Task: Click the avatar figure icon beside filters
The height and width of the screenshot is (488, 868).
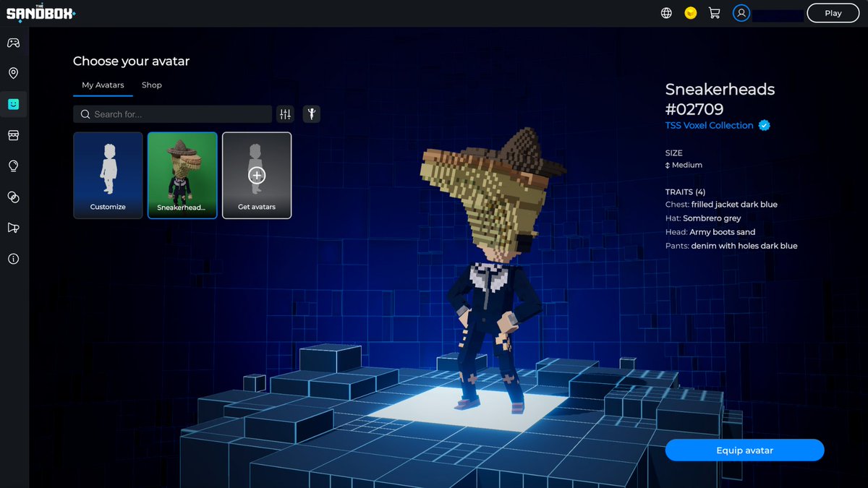Action: (x=311, y=114)
